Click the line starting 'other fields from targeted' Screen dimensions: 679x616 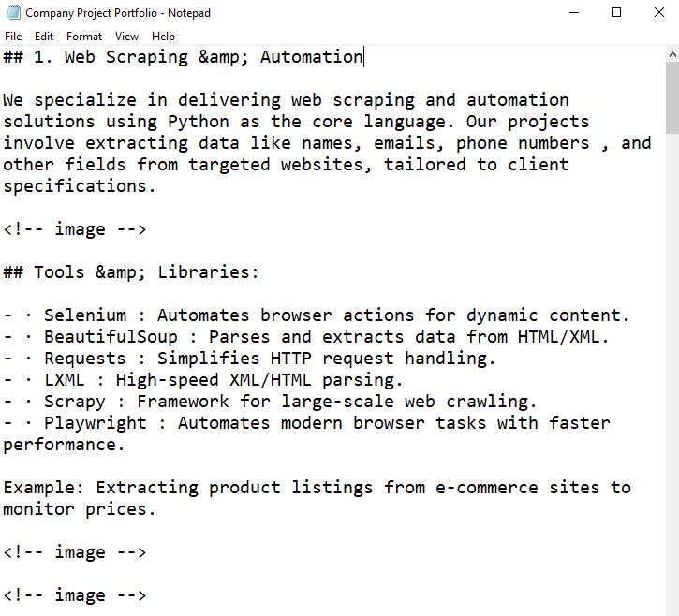coord(286,165)
